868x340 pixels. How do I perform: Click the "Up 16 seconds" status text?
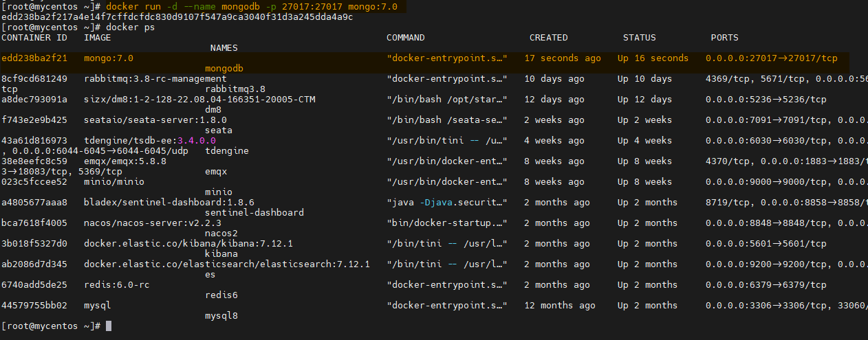click(x=653, y=58)
